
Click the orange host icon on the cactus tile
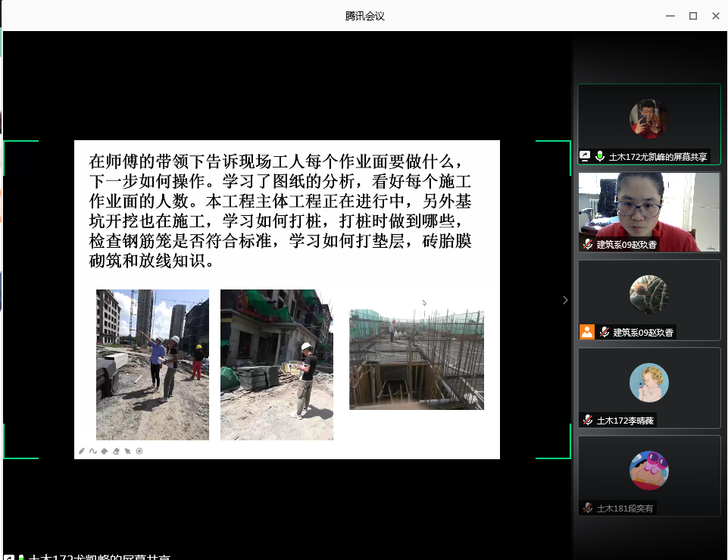[587, 332]
